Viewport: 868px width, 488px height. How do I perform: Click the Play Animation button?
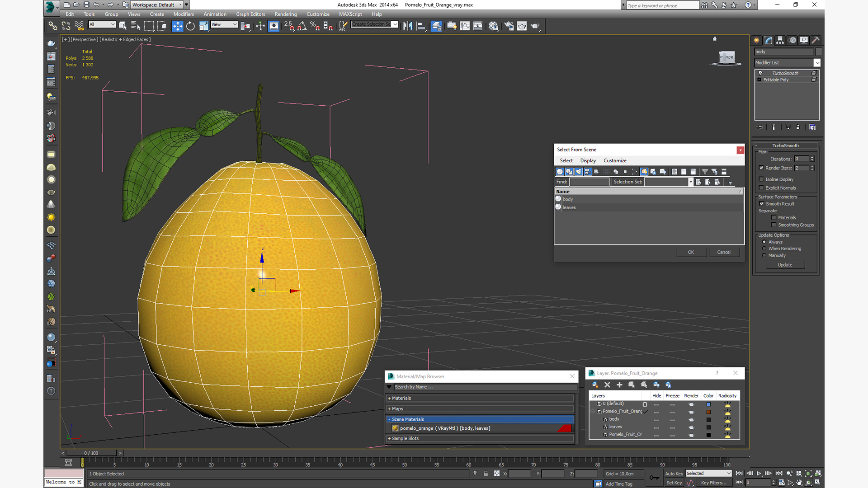point(759,473)
